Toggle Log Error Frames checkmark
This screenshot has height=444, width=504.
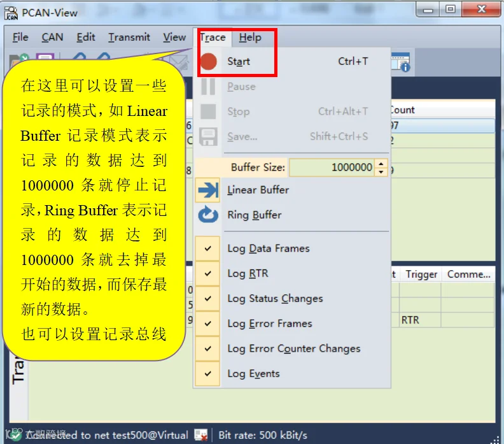(x=207, y=324)
